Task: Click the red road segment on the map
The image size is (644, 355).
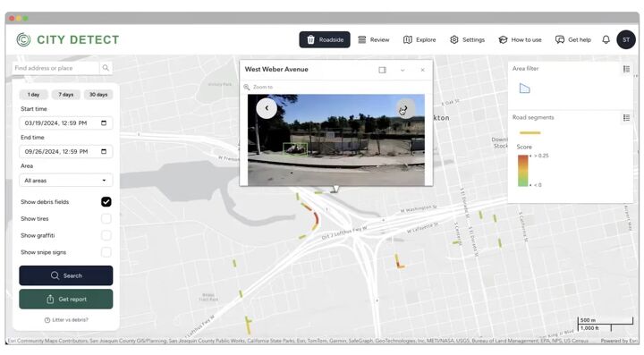Action: click(317, 217)
